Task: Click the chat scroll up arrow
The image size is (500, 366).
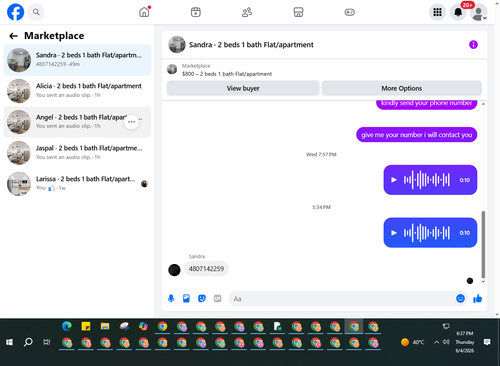Action: [483, 104]
